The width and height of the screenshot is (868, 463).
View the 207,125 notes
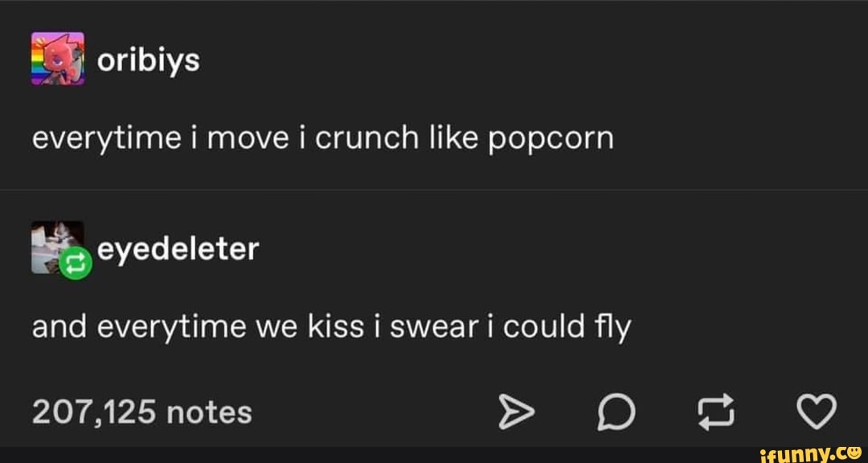141,412
